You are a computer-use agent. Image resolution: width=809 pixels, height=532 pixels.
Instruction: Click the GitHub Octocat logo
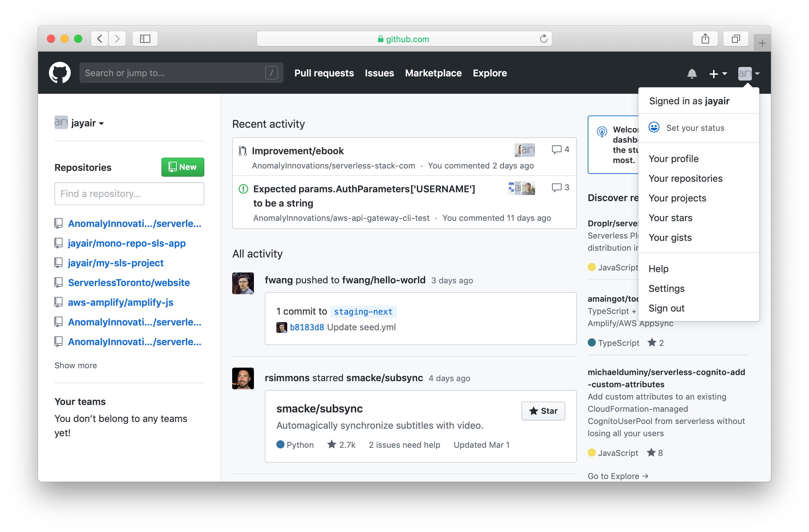pyautogui.click(x=60, y=73)
